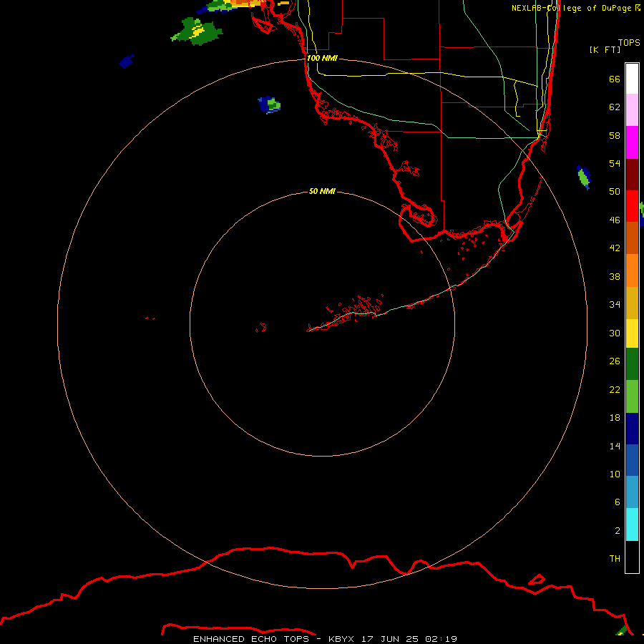The width and height of the screenshot is (644, 644).
Task: Click the 30 scale label
Action: (x=615, y=333)
